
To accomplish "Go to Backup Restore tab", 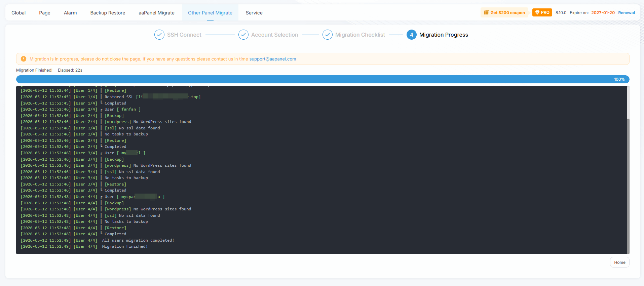I will tap(108, 13).
